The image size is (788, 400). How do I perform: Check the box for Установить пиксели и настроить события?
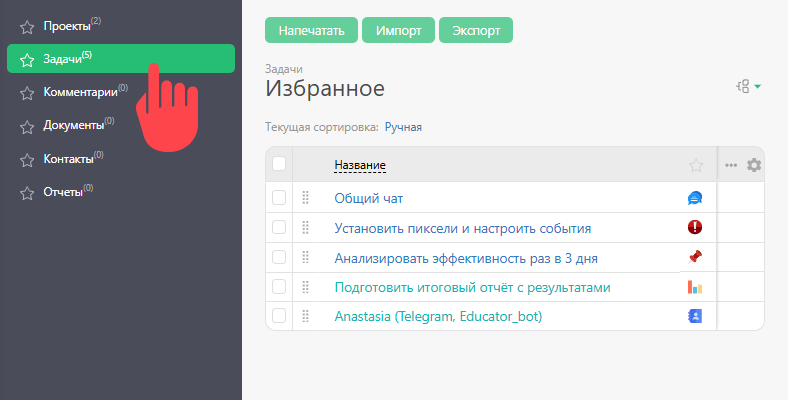(279, 228)
